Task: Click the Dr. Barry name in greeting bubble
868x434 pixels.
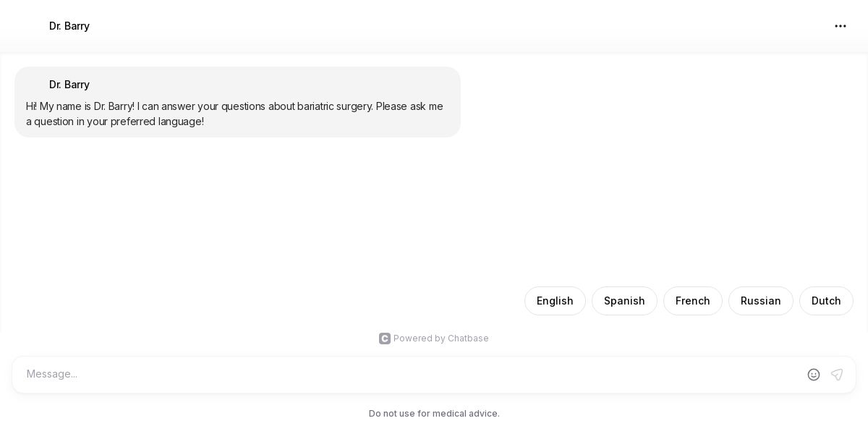Action: point(69,85)
